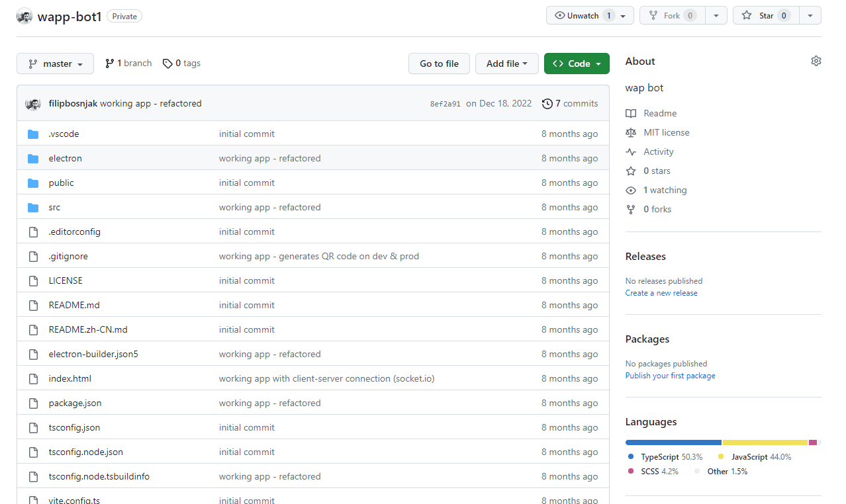Open commit hash 8ef2a91
The image size is (846, 504).
pos(445,104)
